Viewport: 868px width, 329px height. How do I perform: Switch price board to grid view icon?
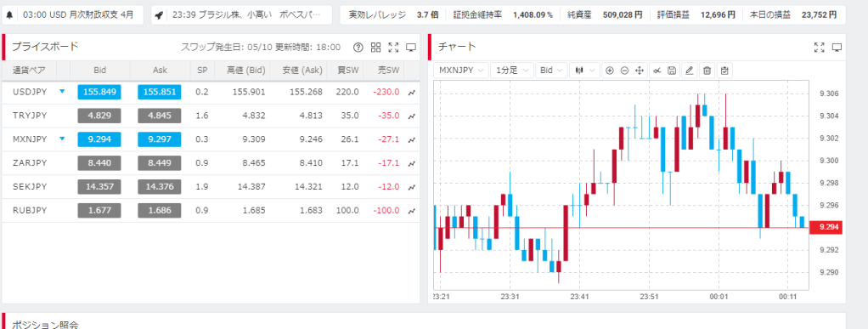pos(376,48)
